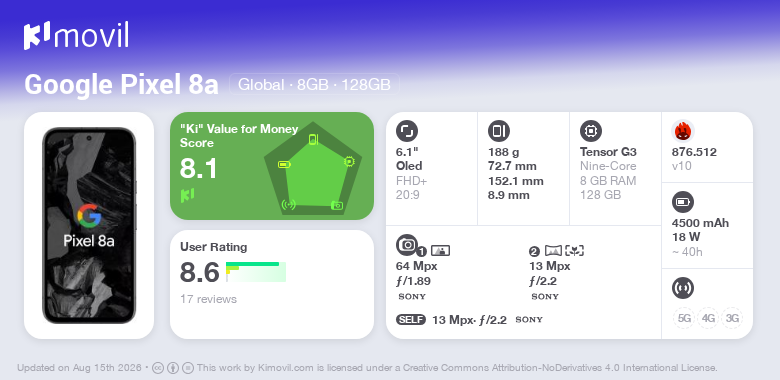780x380 pixels.
Task: Select the 5G network badge
Action: click(x=684, y=318)
